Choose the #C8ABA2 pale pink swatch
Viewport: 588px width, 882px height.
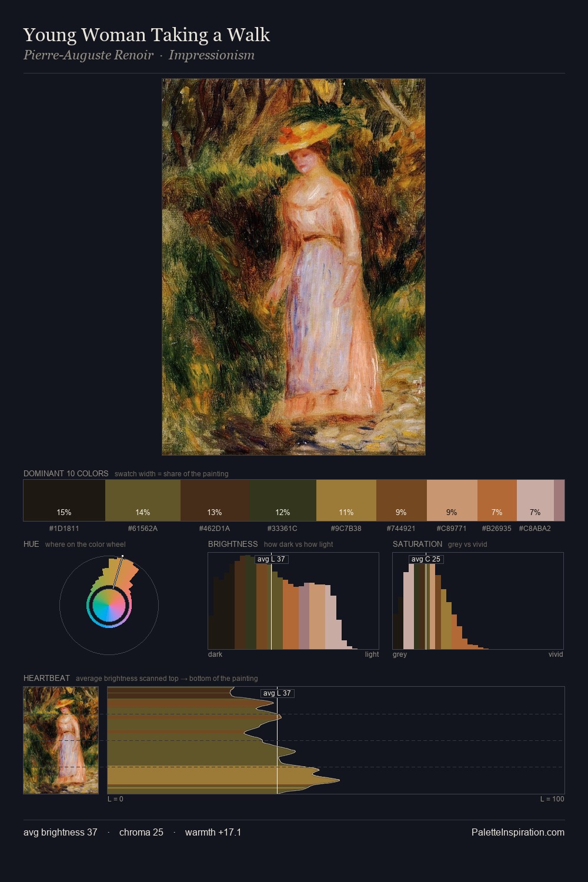click(x=535, y=500)
